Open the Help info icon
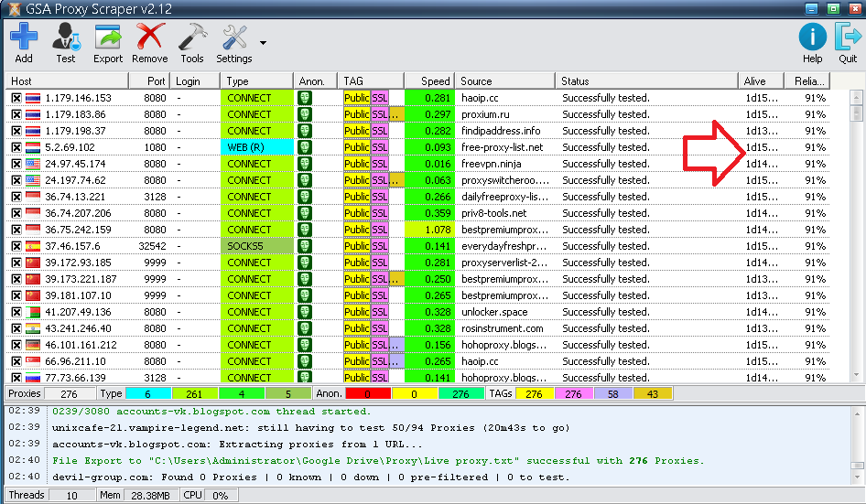 [812, 37]
